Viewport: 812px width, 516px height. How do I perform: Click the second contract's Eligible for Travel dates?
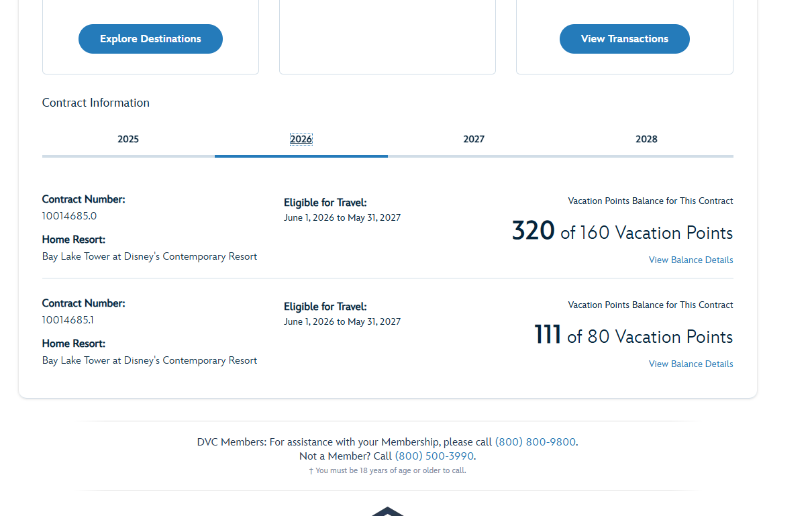[342, 321]
